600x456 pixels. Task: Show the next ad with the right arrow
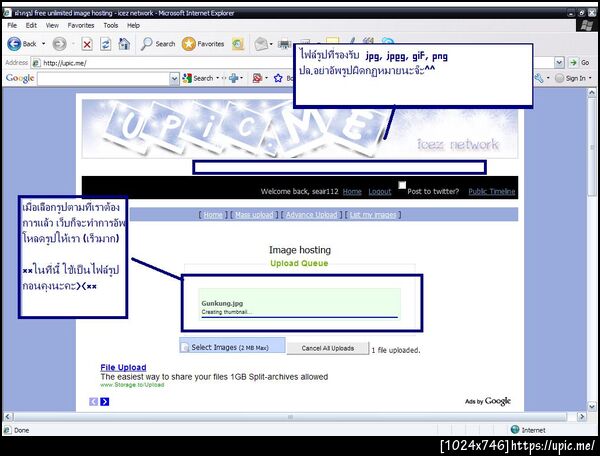104,401
